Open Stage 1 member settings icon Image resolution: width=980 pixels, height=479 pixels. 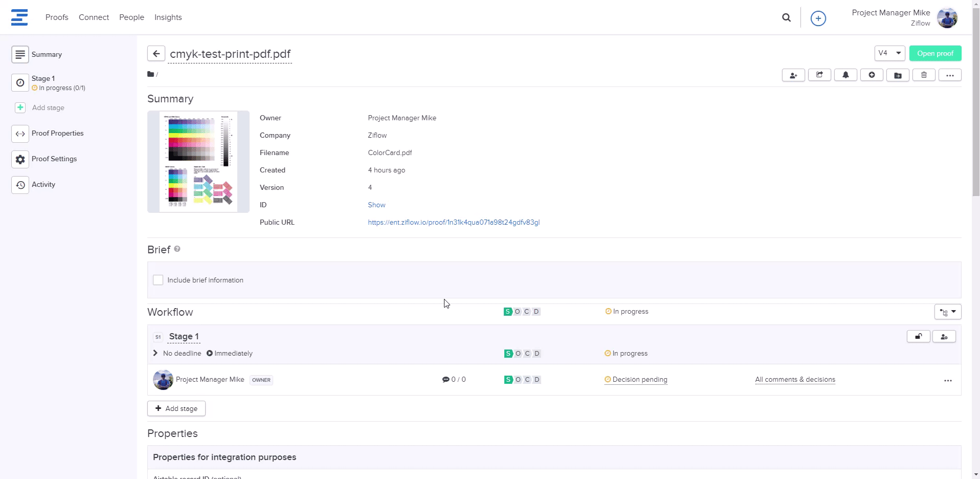pos(944,337)
